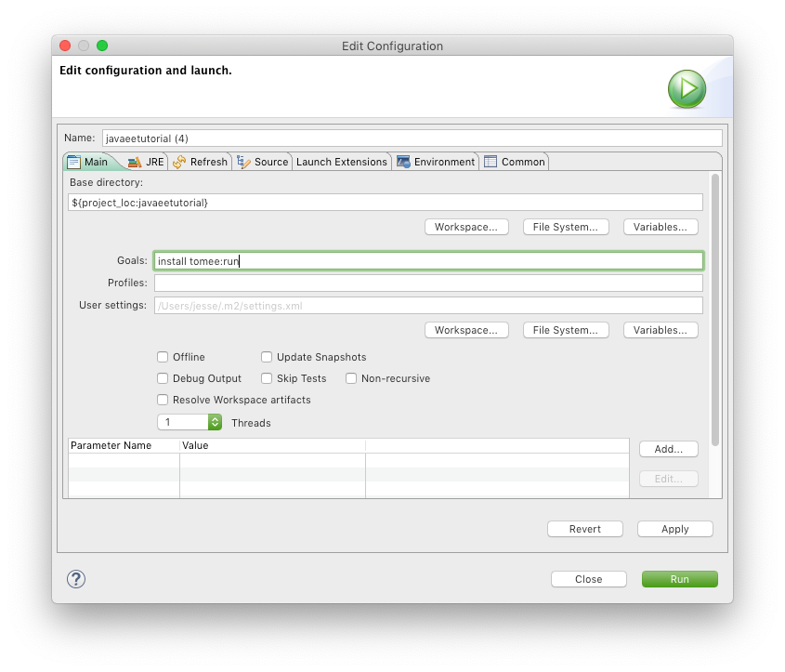The image size is (785, 672).
Task: Click the Refresh tab icon
Action: click(x=179, y=162)
